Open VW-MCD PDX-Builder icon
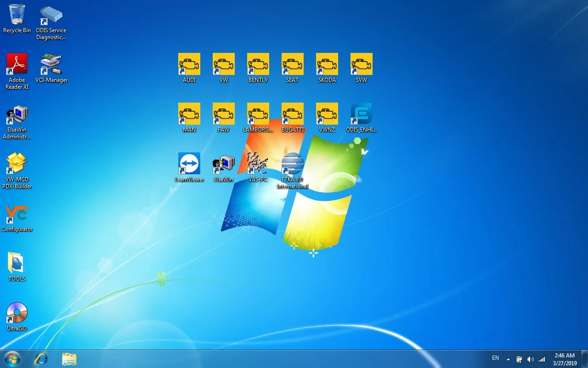The image size is (588, 368). [x=17, y=171]
